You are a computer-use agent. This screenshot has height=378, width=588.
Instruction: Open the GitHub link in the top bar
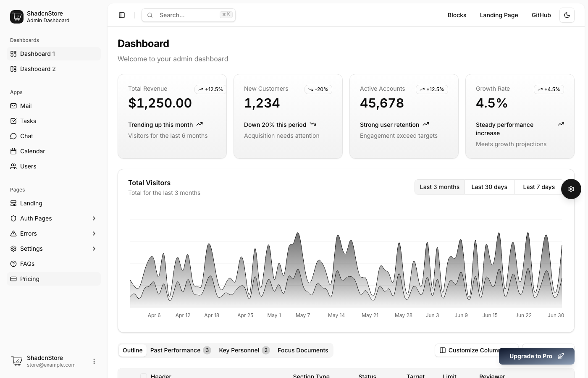click(x=541, y=15)
